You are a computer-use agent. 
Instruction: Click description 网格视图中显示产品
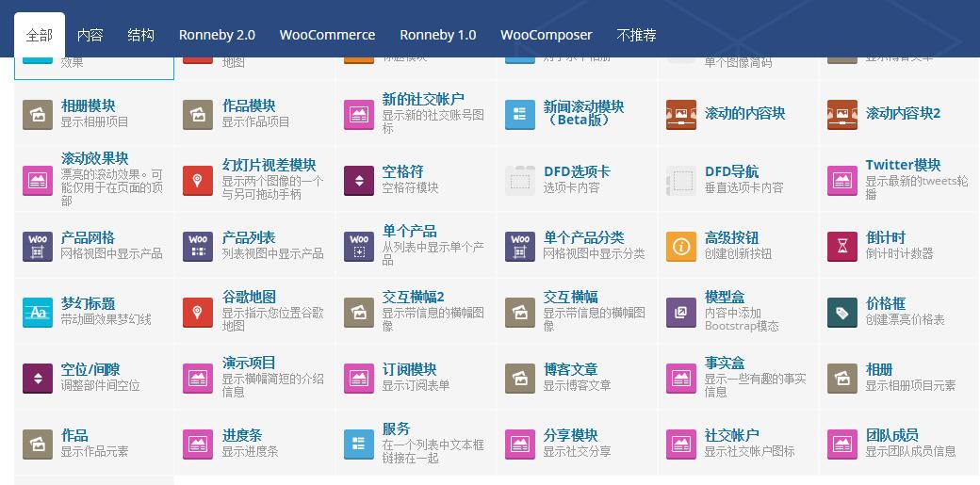[111, 253]
